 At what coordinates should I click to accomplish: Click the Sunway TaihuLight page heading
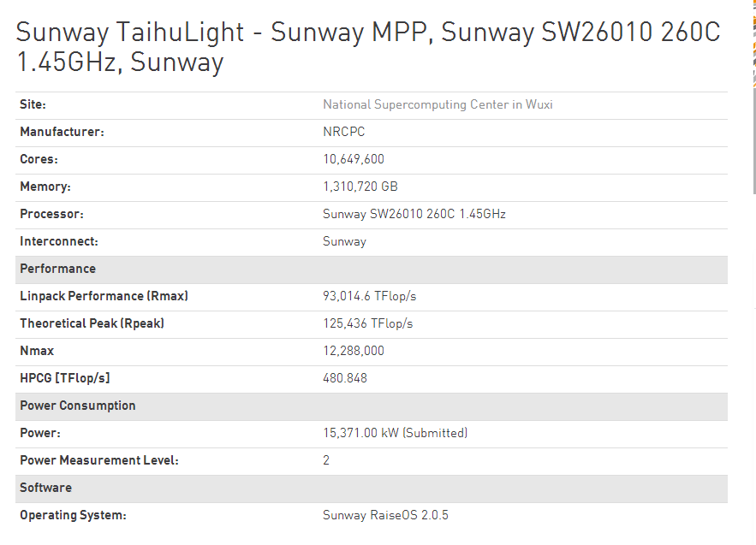367,47
